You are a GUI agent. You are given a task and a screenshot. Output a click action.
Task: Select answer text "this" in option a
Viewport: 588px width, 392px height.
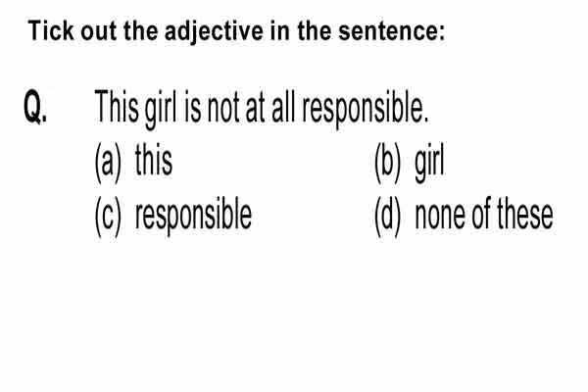154,160
